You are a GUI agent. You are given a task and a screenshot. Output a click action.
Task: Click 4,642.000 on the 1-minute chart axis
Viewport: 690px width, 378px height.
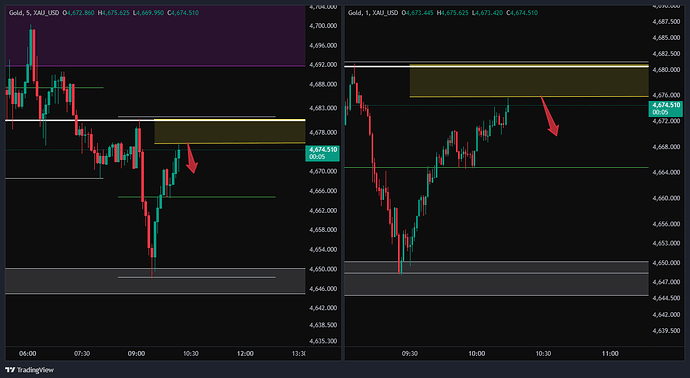pos(667,315)
